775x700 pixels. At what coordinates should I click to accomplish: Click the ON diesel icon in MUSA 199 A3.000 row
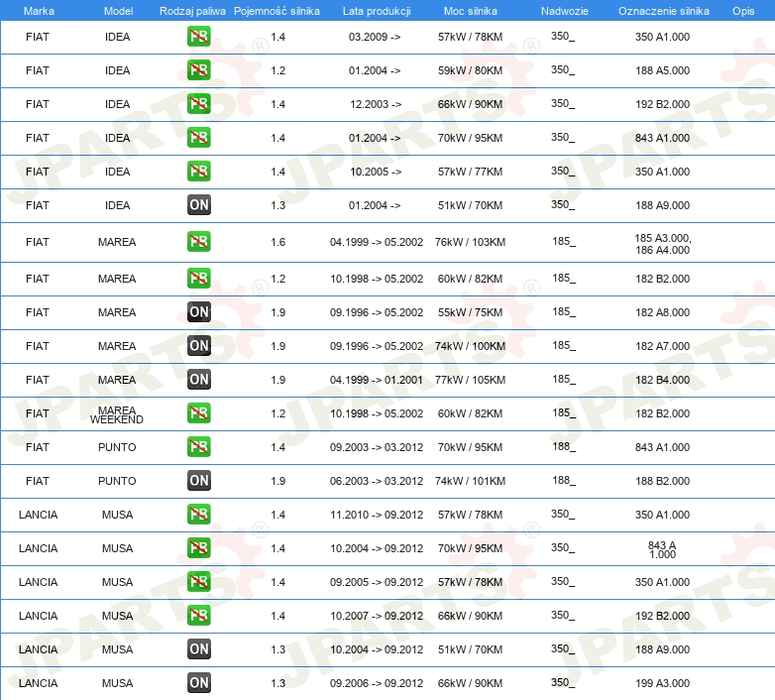[x=198, y=683]
